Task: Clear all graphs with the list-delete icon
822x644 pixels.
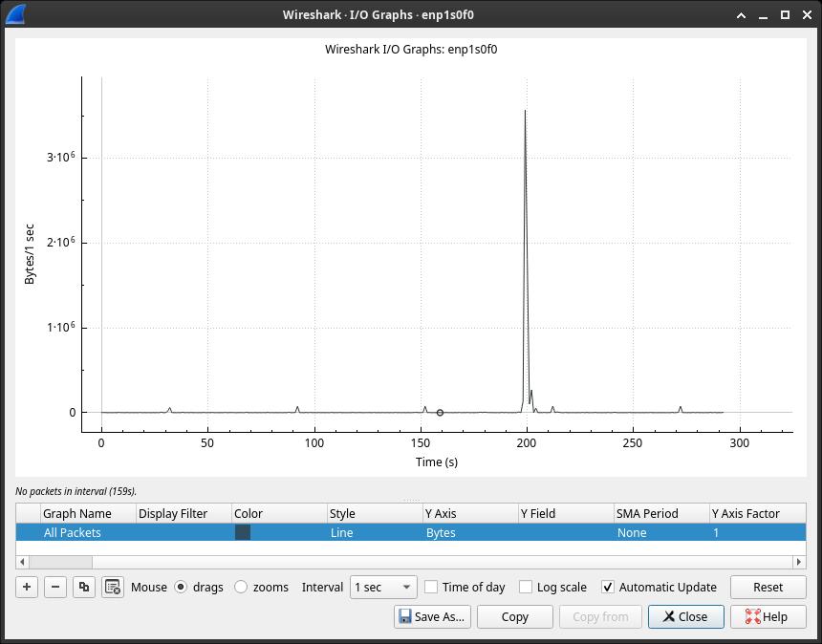Action: click(x=113, y=587)
